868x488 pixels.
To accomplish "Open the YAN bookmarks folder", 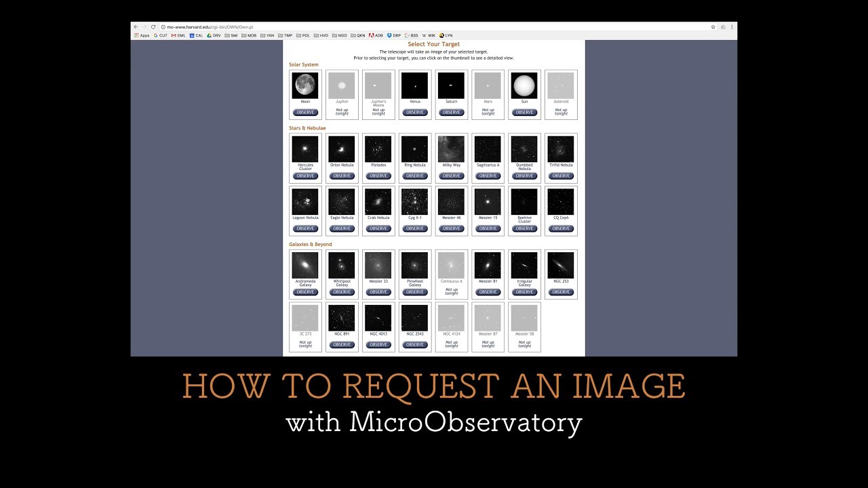I will click(x=267, y=35).
